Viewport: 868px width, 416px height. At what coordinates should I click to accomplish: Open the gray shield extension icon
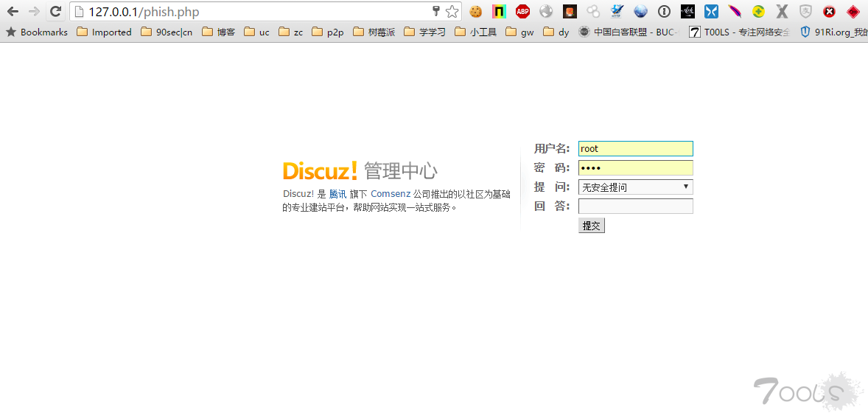click(x=805, y=11)
